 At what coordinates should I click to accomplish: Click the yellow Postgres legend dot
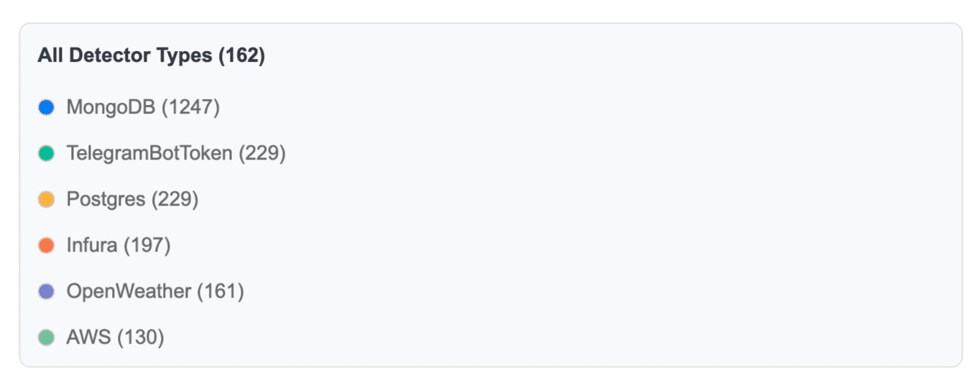click(x=46, y=200)
